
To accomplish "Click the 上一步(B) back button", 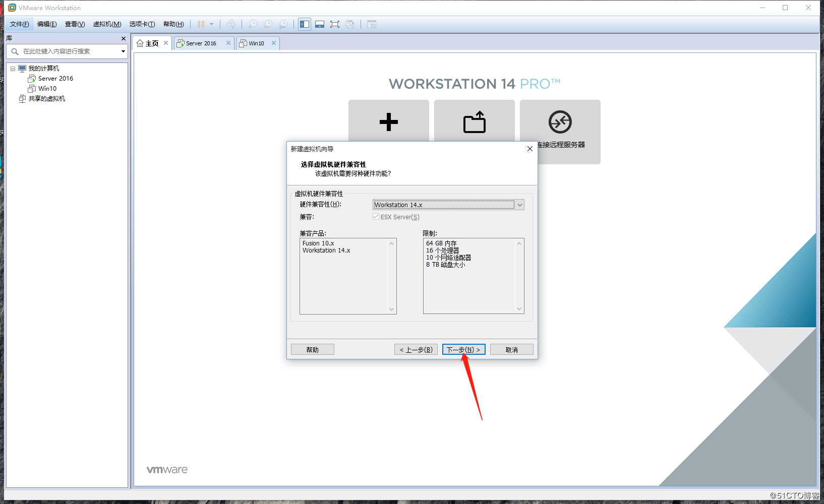I will pos(416,349).
